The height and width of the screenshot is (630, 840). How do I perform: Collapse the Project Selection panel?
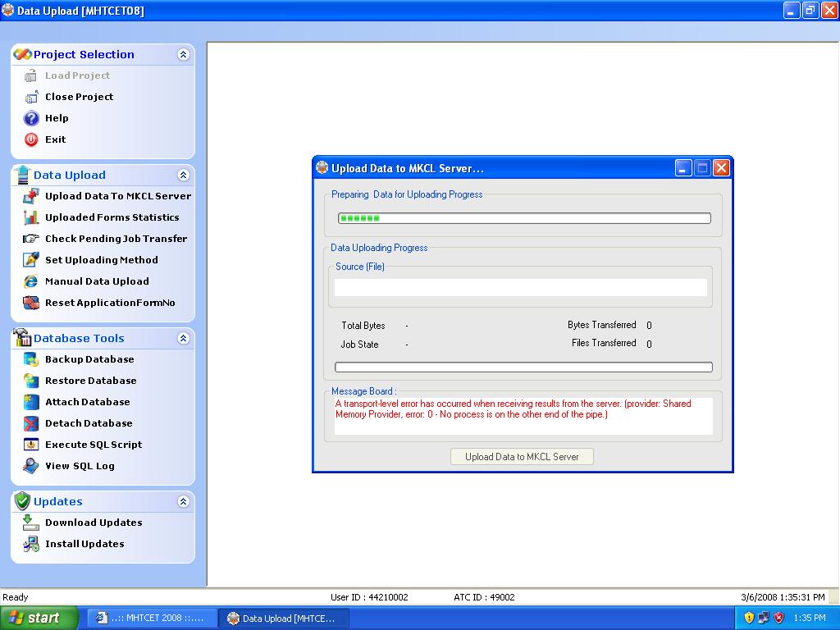pos(183,54)
